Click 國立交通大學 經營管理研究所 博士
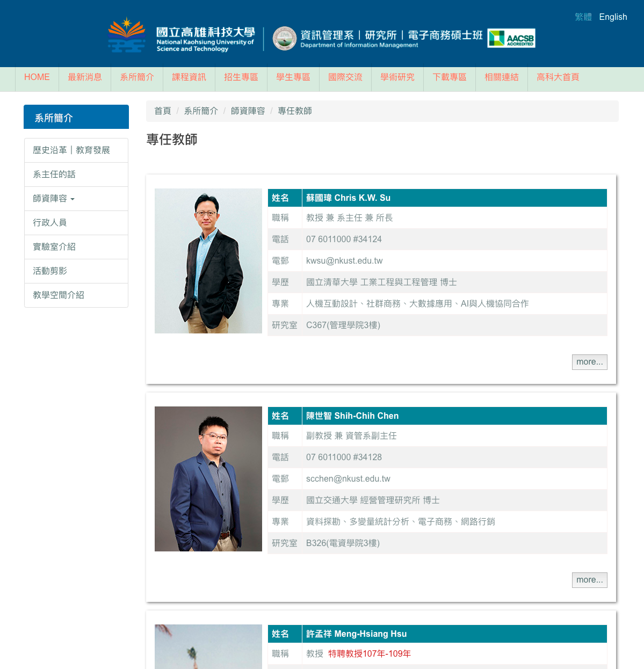Viewport: 644px width, 669px height. [x=373, y=500]
